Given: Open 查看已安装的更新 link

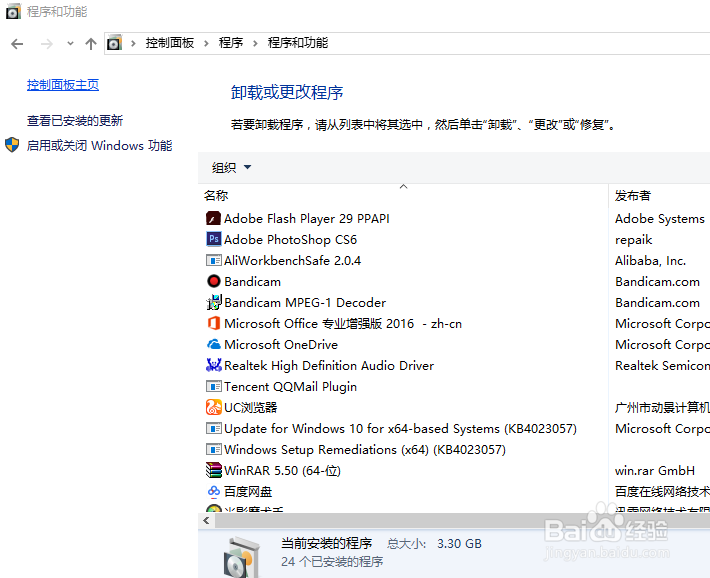Looking at the screenshot, I should [x=75, y=120].
